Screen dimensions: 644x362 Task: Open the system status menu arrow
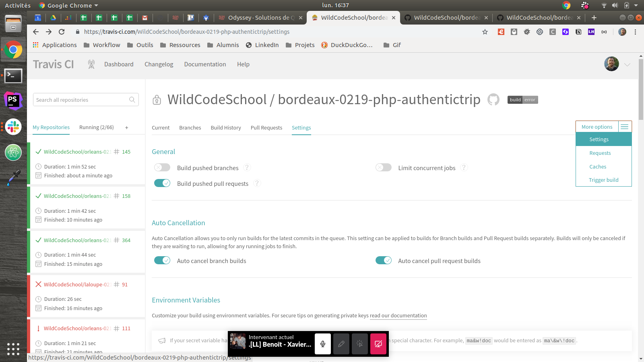pos(636,5)
